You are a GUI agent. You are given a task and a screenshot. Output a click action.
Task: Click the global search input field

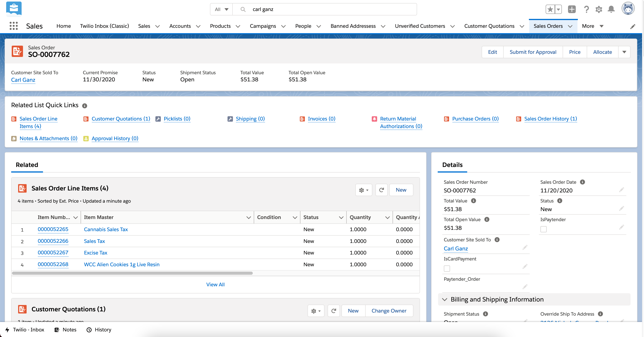325,9
